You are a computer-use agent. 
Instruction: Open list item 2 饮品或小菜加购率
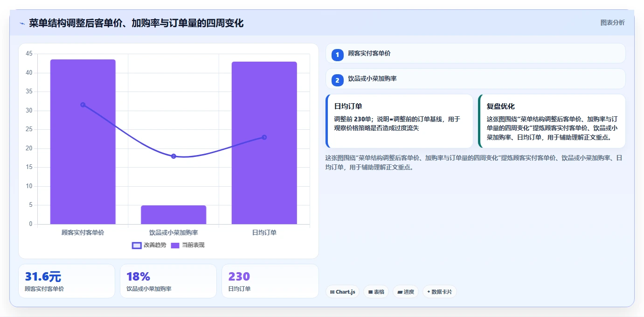pos(475,79)
